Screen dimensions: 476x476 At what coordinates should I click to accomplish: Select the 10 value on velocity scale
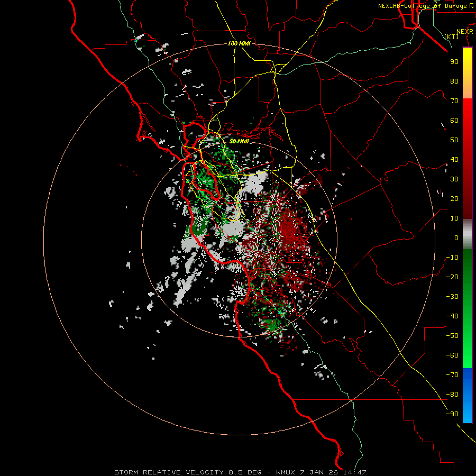(454, 218)
